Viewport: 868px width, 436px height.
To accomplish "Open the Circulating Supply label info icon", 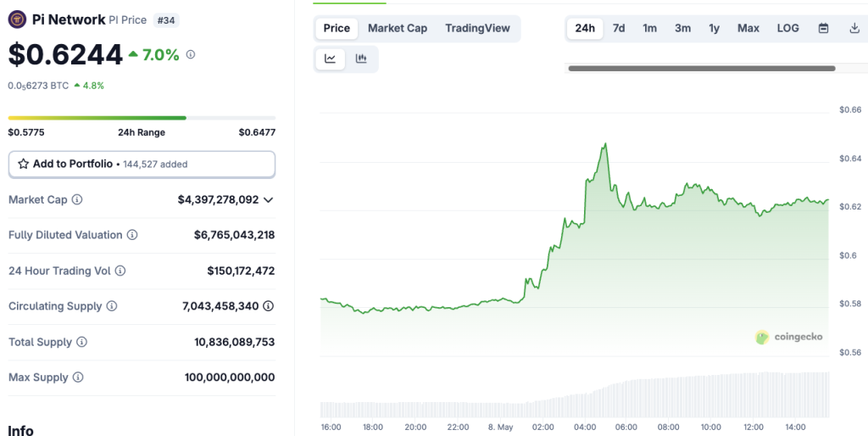I will point(111,306).
